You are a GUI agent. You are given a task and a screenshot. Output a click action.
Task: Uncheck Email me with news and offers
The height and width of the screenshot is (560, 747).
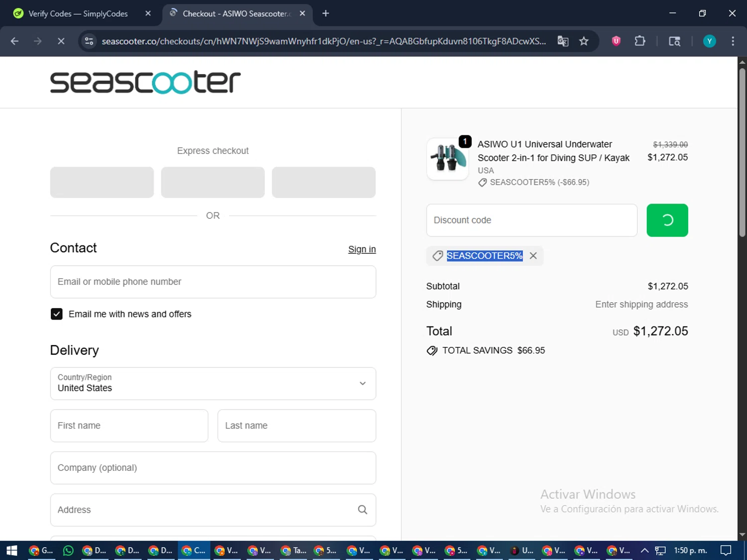[x=57, y=314]
